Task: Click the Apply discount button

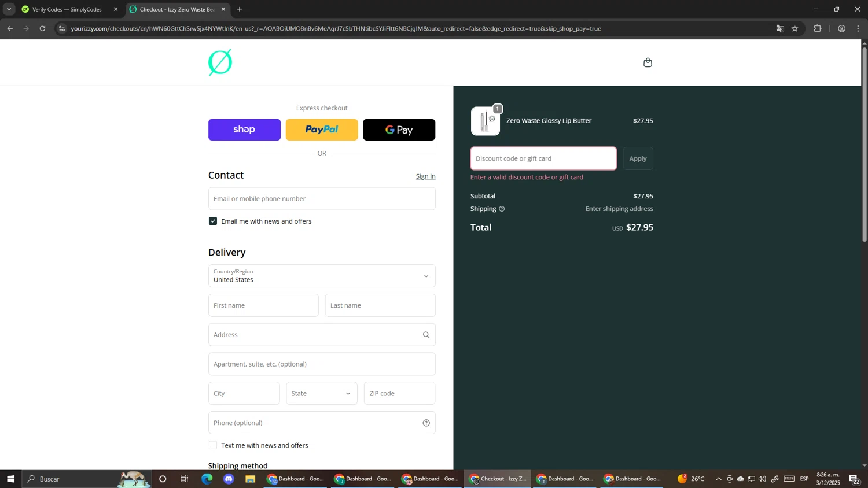Action: click(638, 158)
